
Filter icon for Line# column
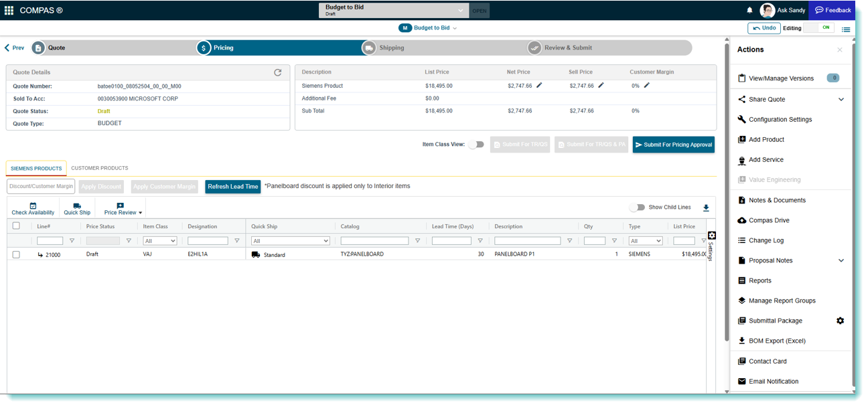pyautogui.click(x=72, y=241)
